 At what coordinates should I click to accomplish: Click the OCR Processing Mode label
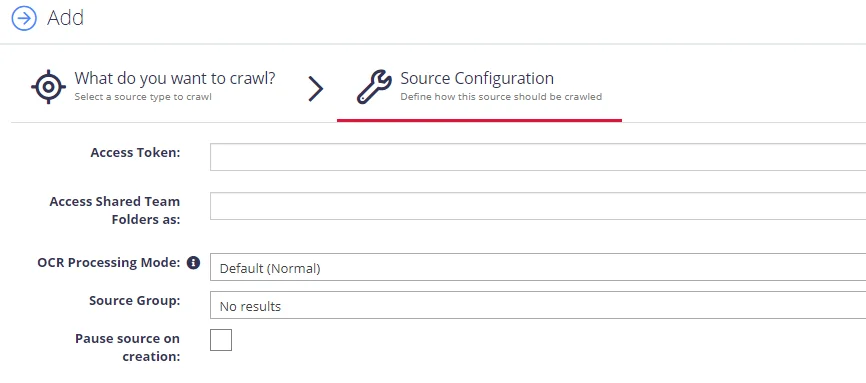click(x=109, y=263)
